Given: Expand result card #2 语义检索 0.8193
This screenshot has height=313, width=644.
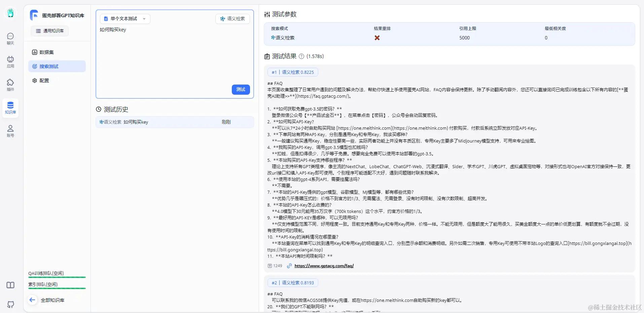Looking at the screenshot, I should click(x=292, y=282).
